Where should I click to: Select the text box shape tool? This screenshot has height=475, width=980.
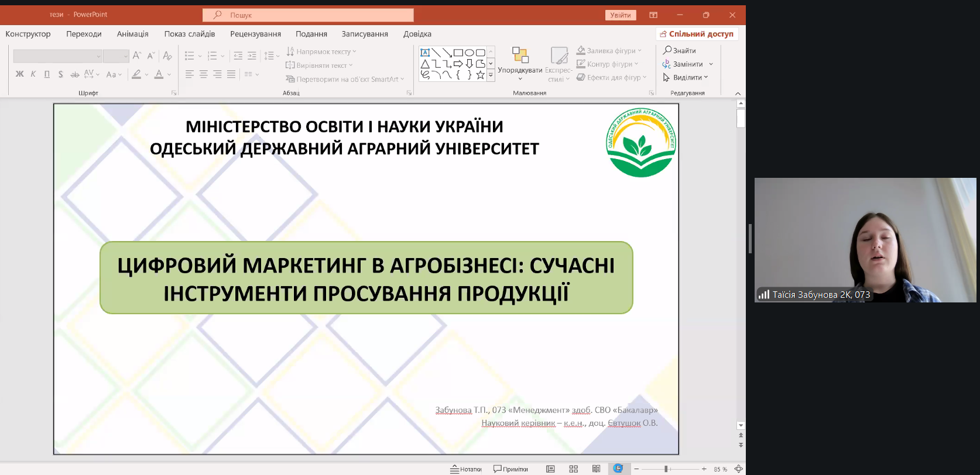426,53
